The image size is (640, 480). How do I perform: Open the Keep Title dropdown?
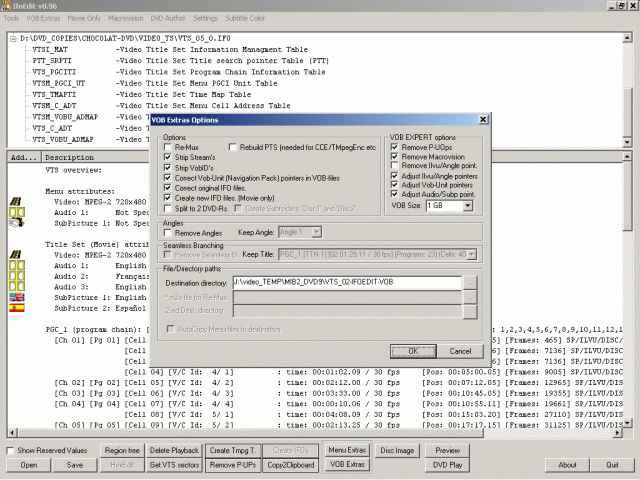pyautogui.click(x=471, y=254)
